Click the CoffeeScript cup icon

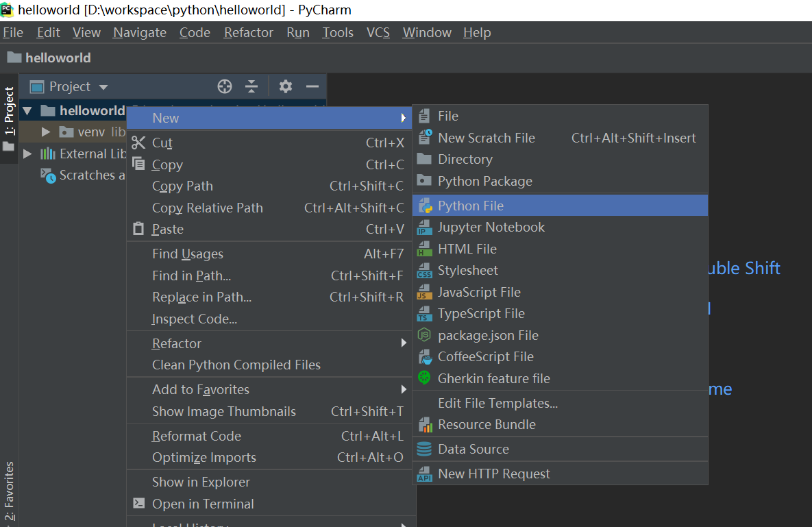coord(425,356)
